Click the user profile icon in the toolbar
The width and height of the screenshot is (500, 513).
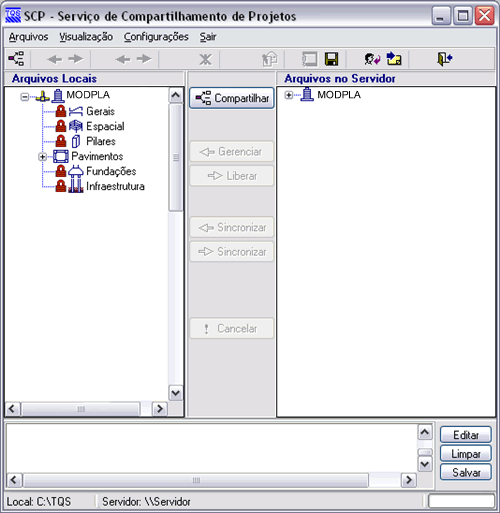(372, 59)
